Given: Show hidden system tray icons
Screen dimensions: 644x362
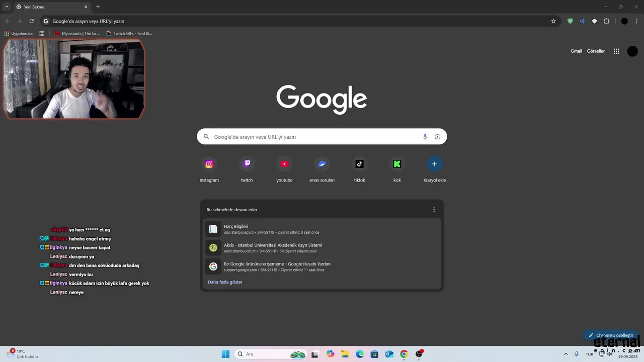Looking at the screenshot, I should click(566, 354).
